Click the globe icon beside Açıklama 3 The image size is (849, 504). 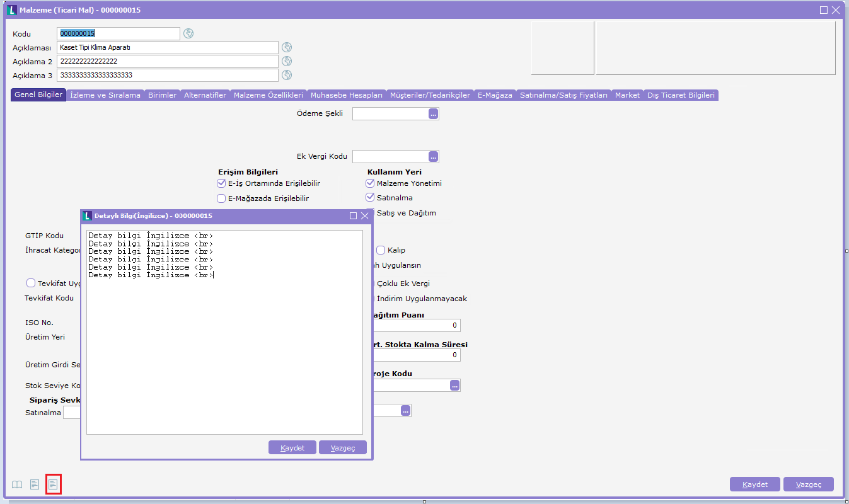point(287,75)
